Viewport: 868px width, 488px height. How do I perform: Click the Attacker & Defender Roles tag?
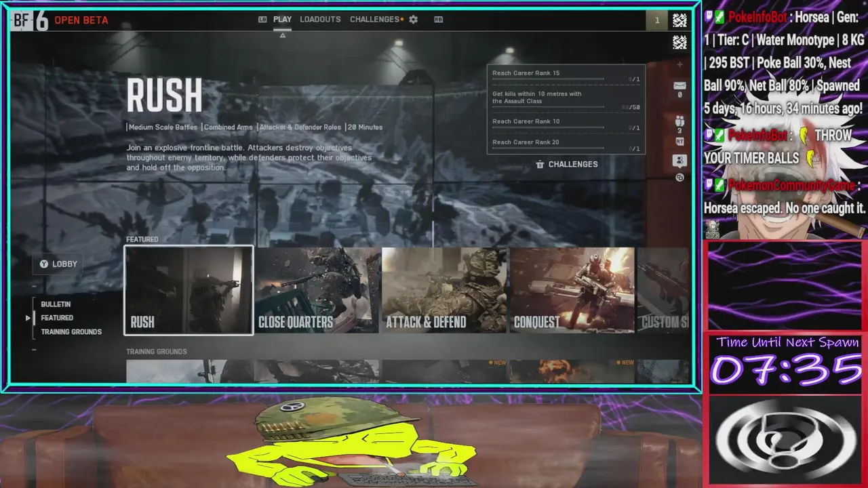pyautogui.click(x=300, y=127)
